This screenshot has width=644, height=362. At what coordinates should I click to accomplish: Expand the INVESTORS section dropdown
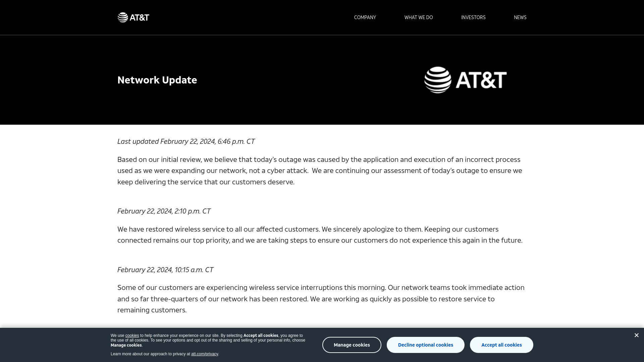point(473,17)
